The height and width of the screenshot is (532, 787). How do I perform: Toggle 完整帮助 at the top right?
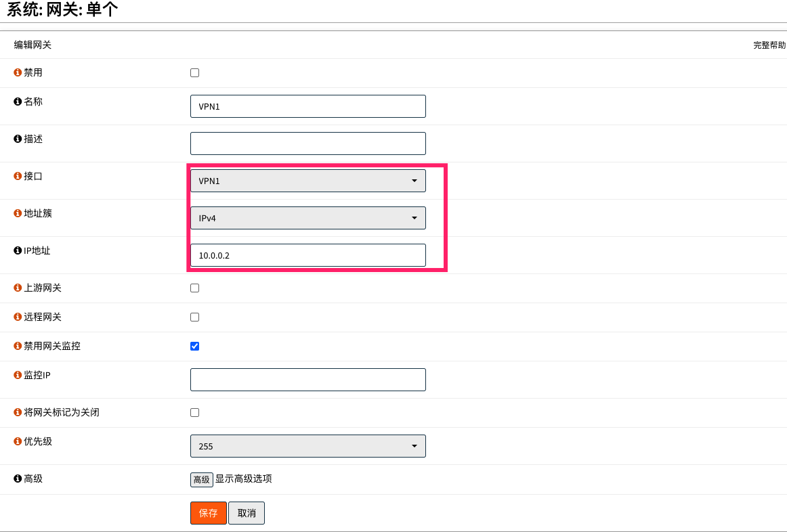pyautogui.click(x=769, y=45)
